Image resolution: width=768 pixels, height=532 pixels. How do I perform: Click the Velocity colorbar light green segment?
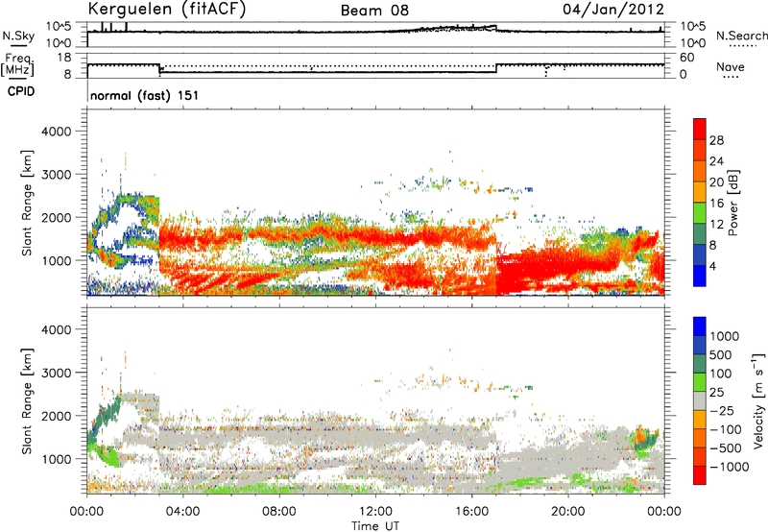(700, 382)
